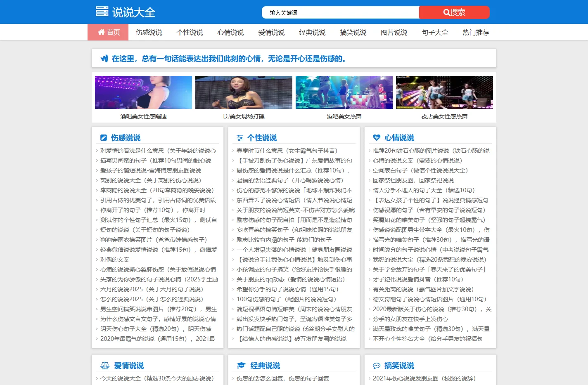Click the 心情说说 section heading link
This screenshot has width=588, height=385.
pos(399,138)
